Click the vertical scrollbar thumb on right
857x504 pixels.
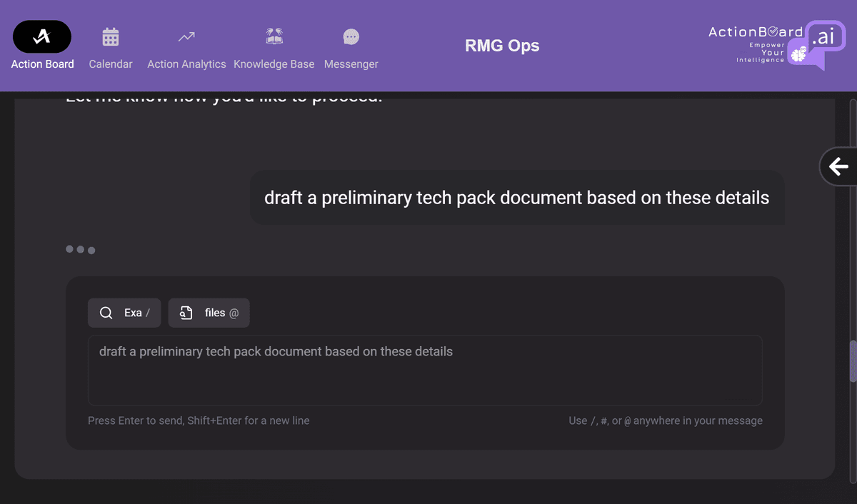coord(852,362)
